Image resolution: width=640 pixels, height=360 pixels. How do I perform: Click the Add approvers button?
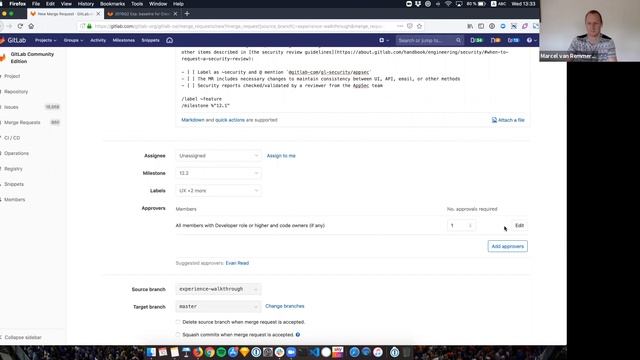click(507, 247)
